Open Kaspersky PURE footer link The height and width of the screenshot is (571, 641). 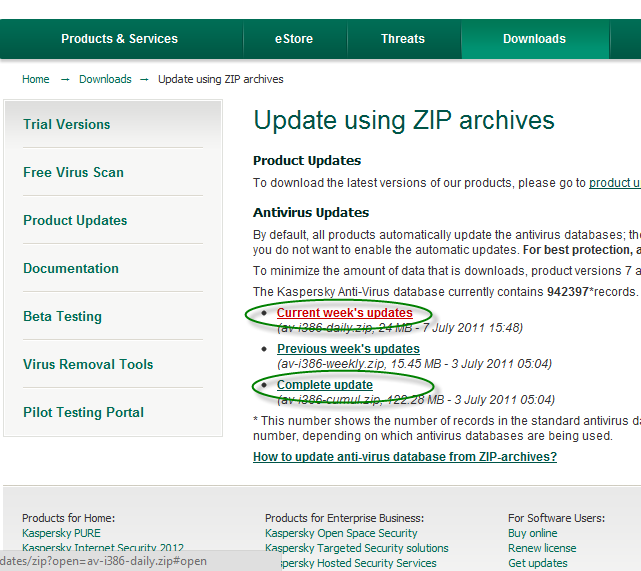coord(61,533)
